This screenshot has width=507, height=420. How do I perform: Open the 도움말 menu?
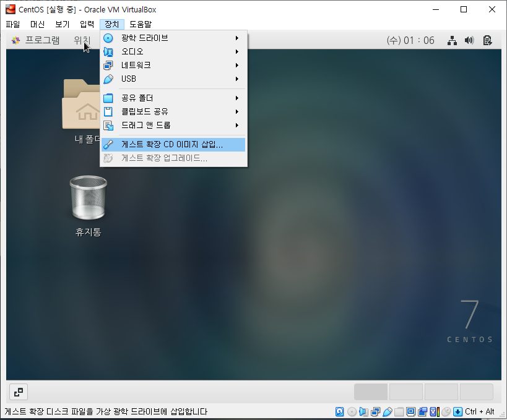[141, 24]
